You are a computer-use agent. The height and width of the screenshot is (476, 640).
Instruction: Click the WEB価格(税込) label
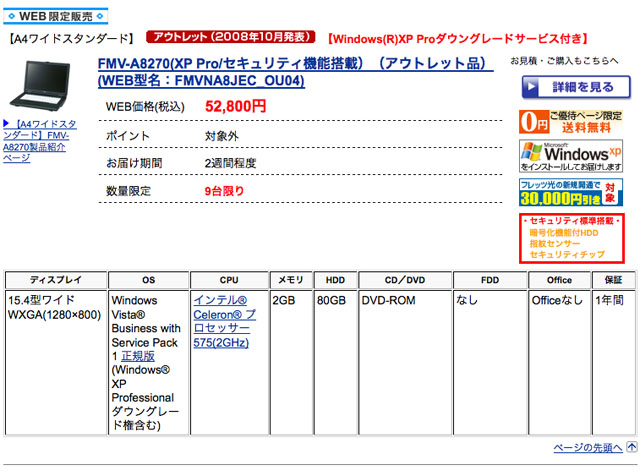pos(145,107)
